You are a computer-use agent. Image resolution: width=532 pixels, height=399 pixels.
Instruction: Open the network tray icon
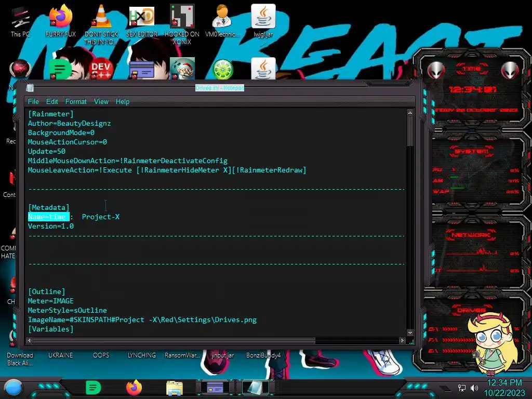(461, 388)
